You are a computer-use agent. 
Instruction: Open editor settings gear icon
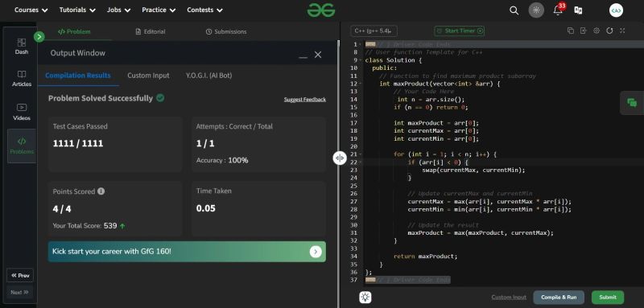coord(597,31)
